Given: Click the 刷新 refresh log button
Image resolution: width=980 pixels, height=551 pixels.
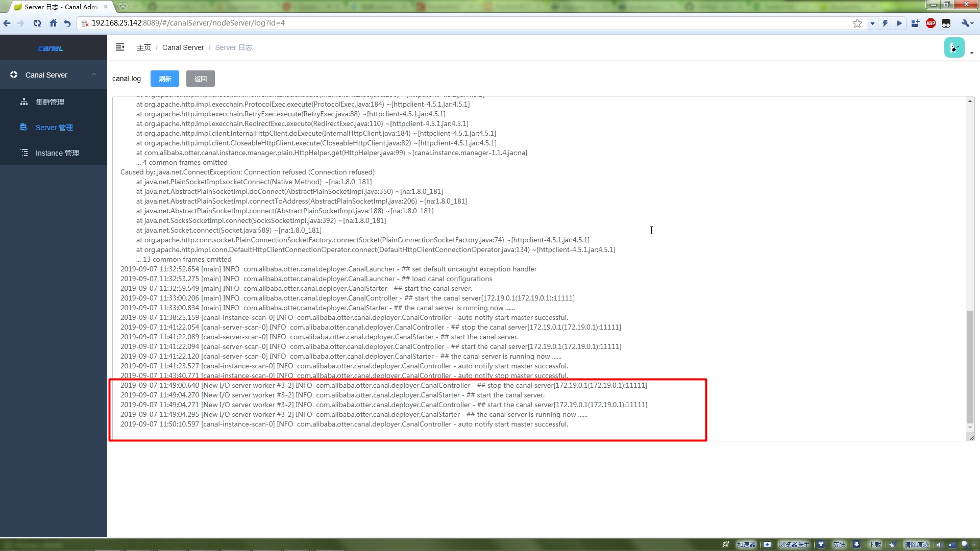Looking at the screenshot, I should [165, 79].
